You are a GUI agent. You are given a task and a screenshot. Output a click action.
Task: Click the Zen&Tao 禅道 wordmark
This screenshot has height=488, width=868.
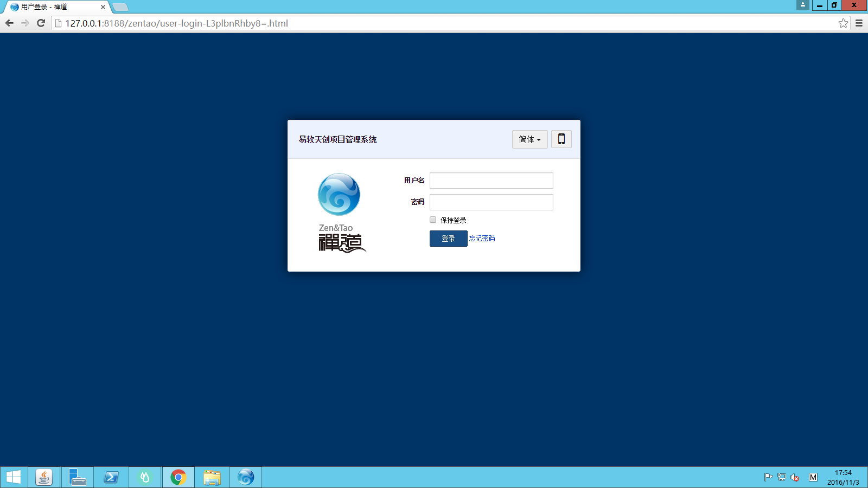(x=342, y=238)
